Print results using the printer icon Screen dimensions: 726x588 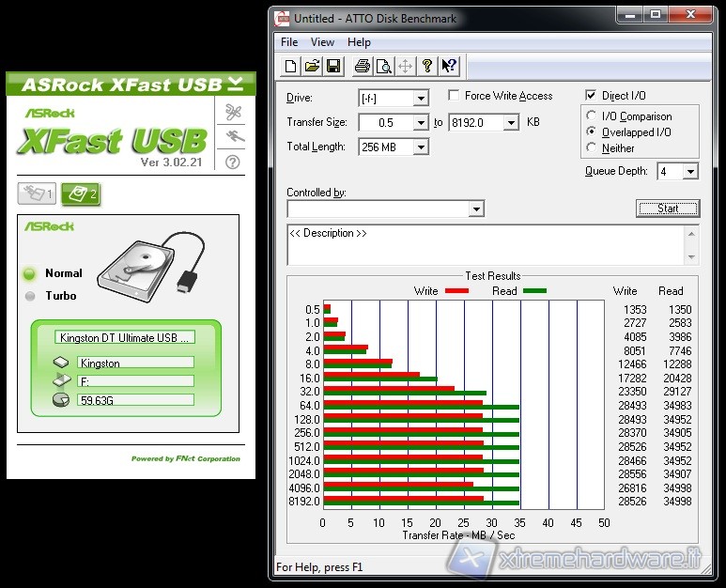coord(363,66)
